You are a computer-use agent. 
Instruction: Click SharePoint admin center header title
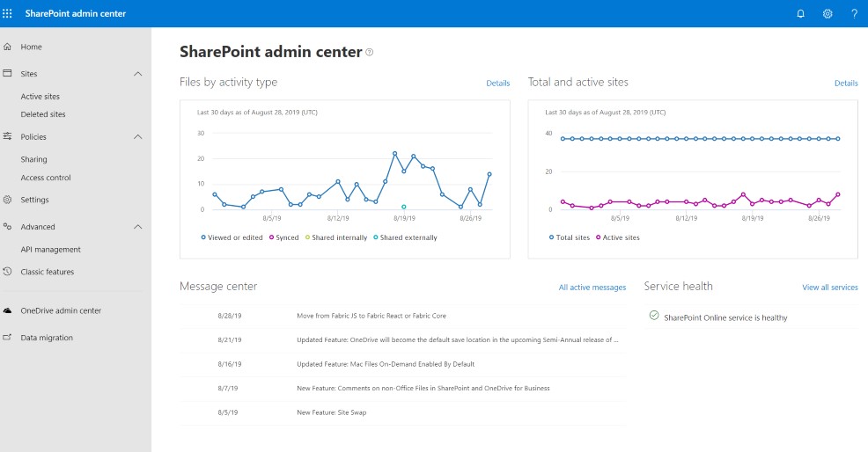point(76,13)
